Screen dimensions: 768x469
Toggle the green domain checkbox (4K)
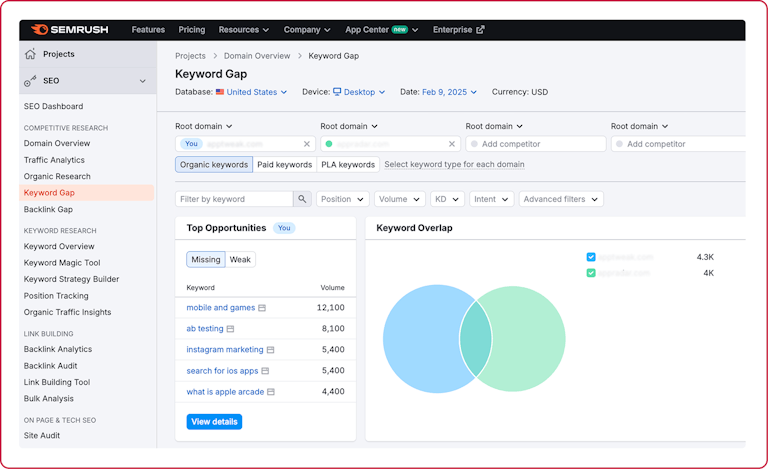click(x=591, y=273)
